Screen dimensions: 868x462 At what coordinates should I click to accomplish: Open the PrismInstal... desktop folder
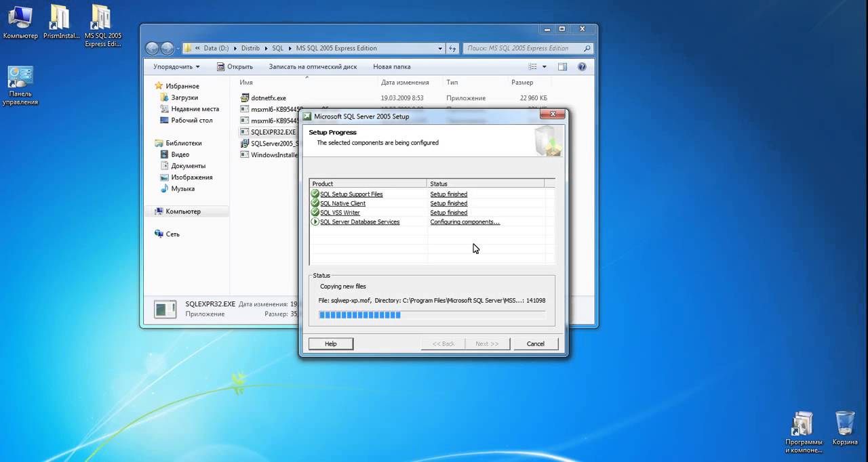click(x=61, y=23)
